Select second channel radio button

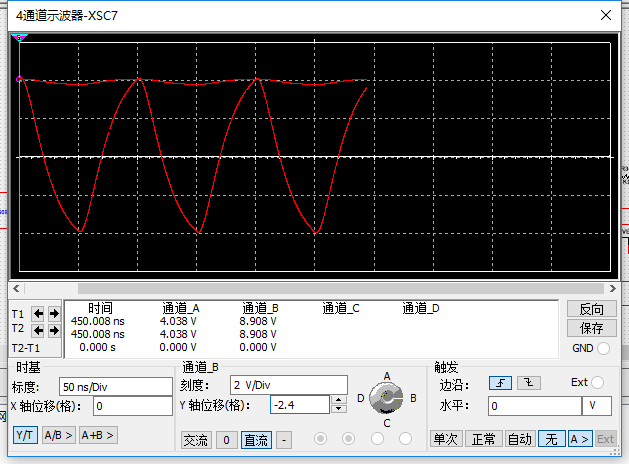pyautogui.click(x=348, y=439)
